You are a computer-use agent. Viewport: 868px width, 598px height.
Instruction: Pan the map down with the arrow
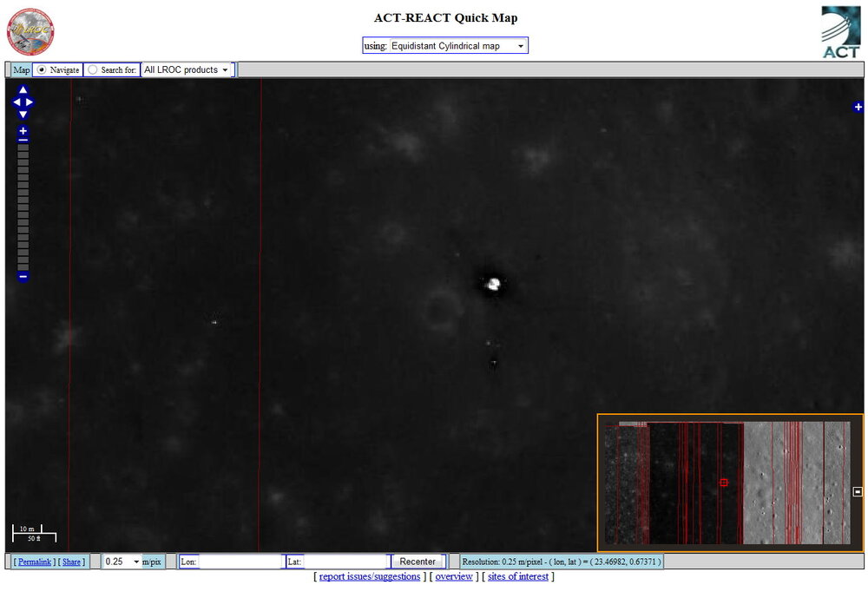point(23,115)
